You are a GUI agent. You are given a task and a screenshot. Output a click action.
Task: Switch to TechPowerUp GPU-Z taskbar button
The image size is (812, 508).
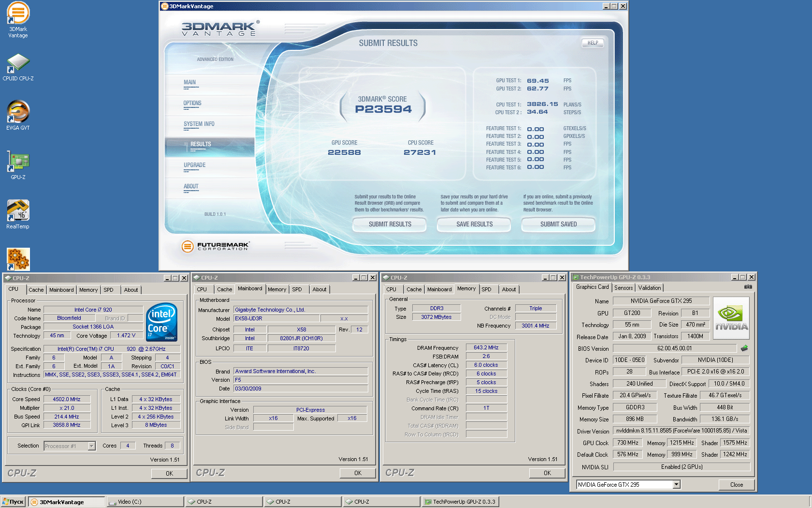pos(460,502)
